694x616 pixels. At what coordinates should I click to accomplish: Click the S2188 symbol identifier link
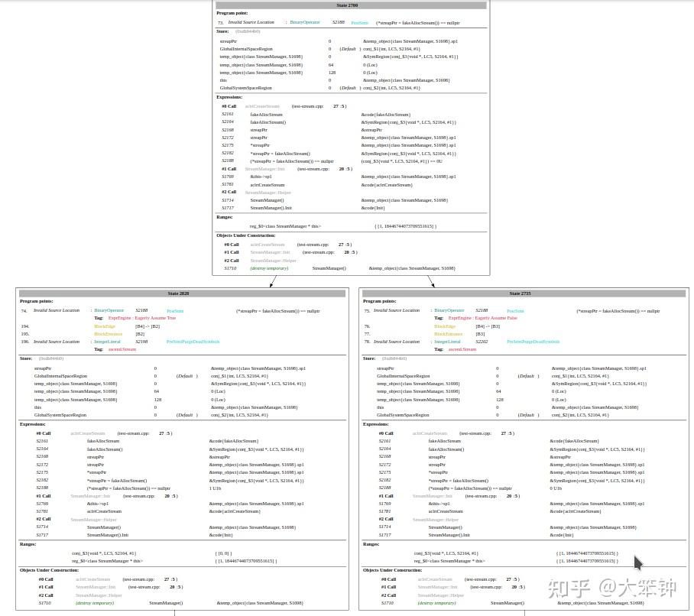[337, 22]
